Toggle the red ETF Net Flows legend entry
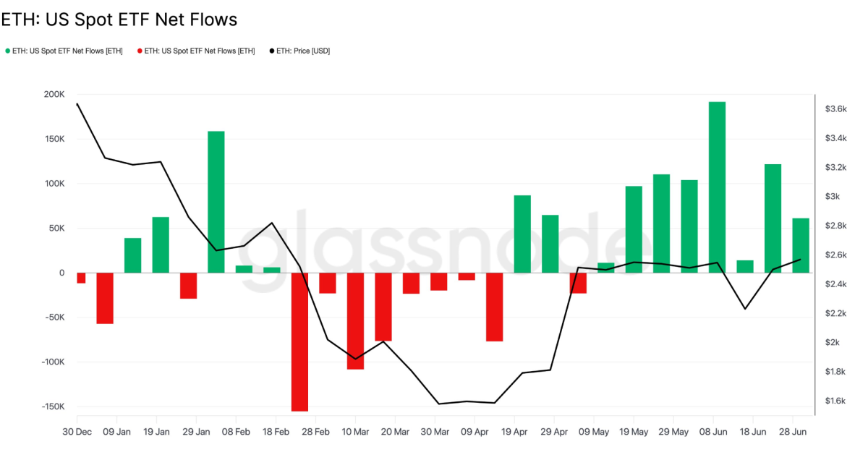 point(195,51)
